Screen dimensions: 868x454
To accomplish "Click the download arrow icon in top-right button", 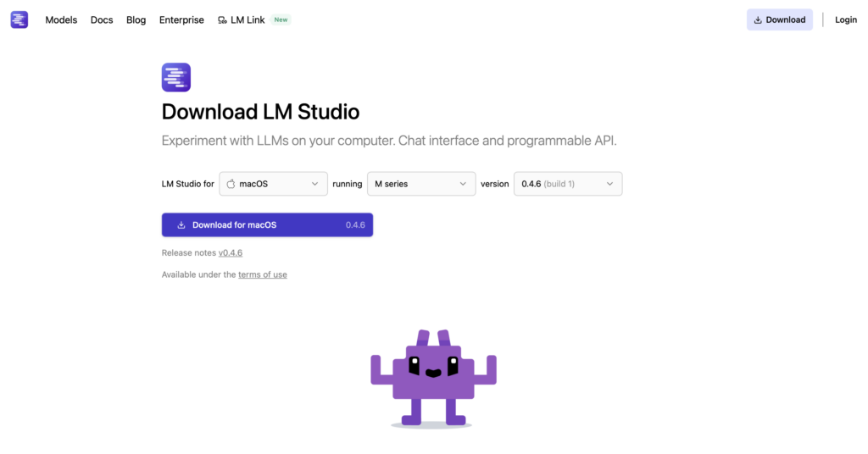I will pyautogui.click(x=758, y=19).
